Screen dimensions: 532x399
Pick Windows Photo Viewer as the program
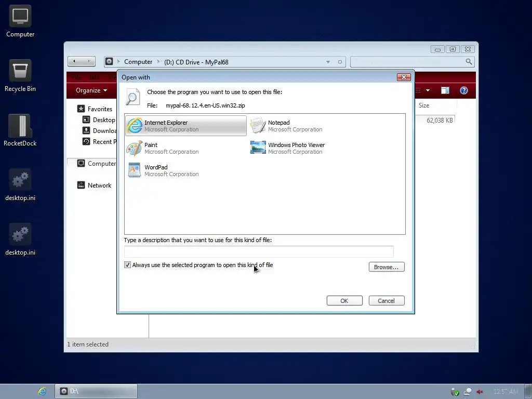coord(288,148)
